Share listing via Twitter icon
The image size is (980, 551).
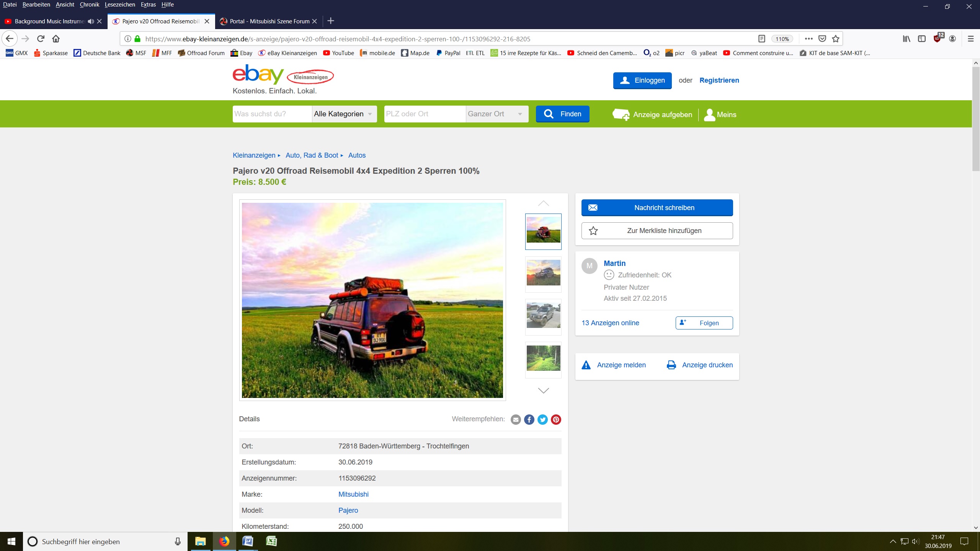tap(542, 419)
